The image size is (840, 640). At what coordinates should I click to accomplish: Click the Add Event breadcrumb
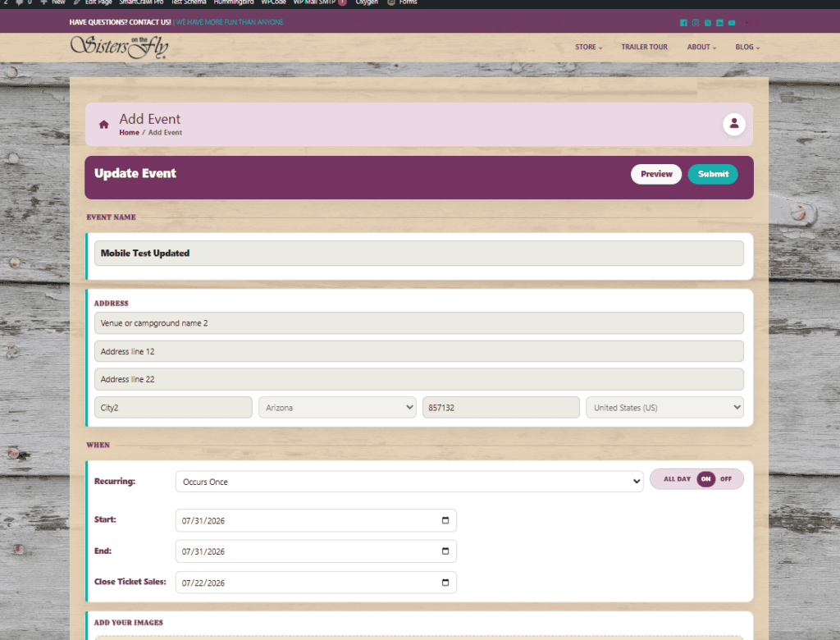[x=165, y=132]
